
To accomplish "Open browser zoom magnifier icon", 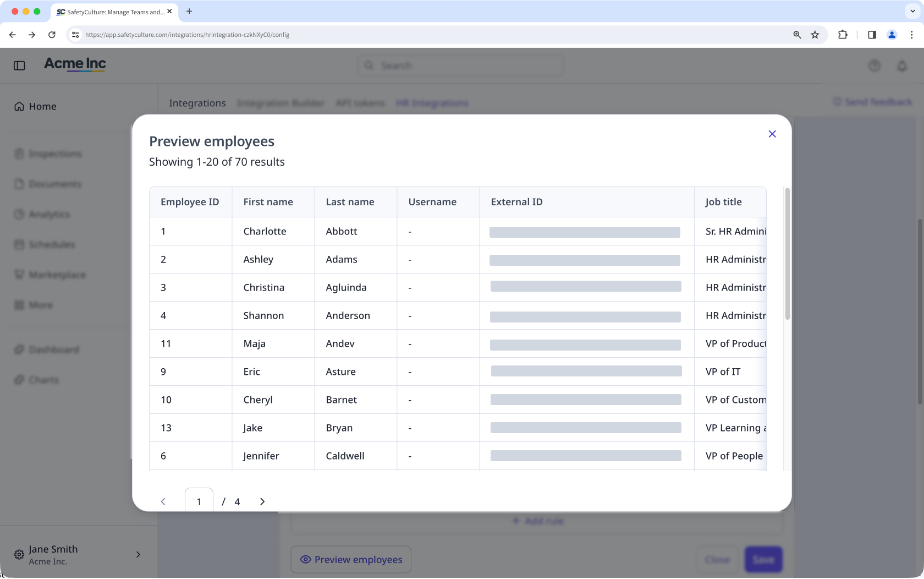I will (797, 35).
